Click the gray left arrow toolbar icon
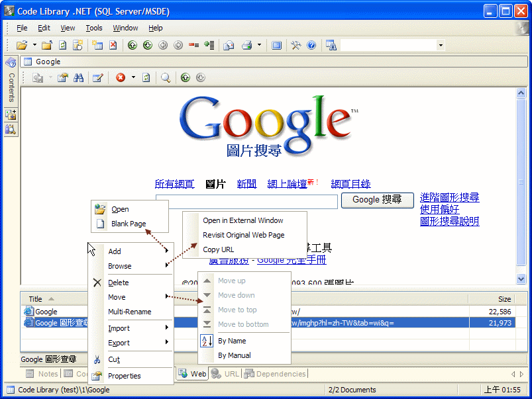 coord(163,45)
